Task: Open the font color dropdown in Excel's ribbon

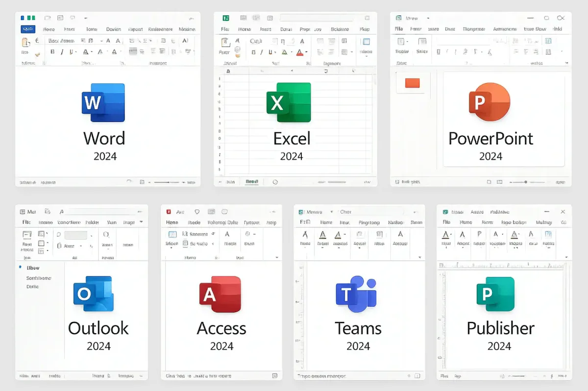Action: tap(306, 51)
